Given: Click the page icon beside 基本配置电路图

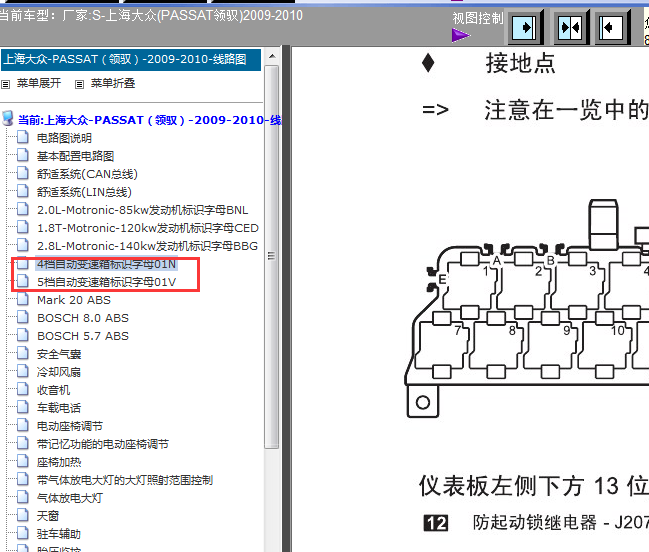Looking at the screenshot, I should click(23, 155).
